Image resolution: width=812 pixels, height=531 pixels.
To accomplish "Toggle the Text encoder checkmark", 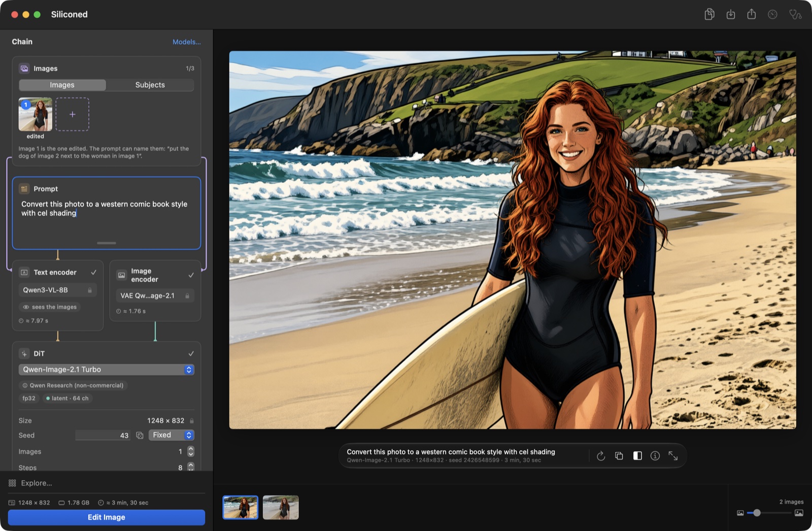I will click(x=93, y=272).
